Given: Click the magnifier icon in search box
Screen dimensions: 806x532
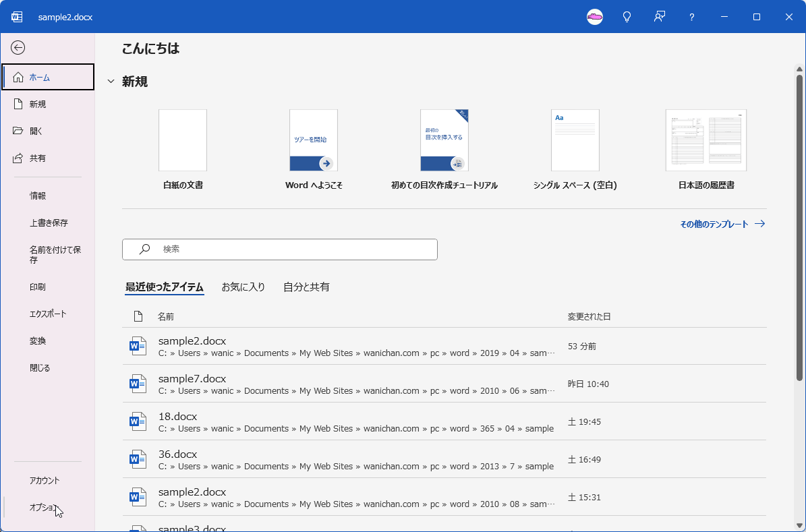Looking at the screenshot, I should pyautogui.click(x=145, y=249).
